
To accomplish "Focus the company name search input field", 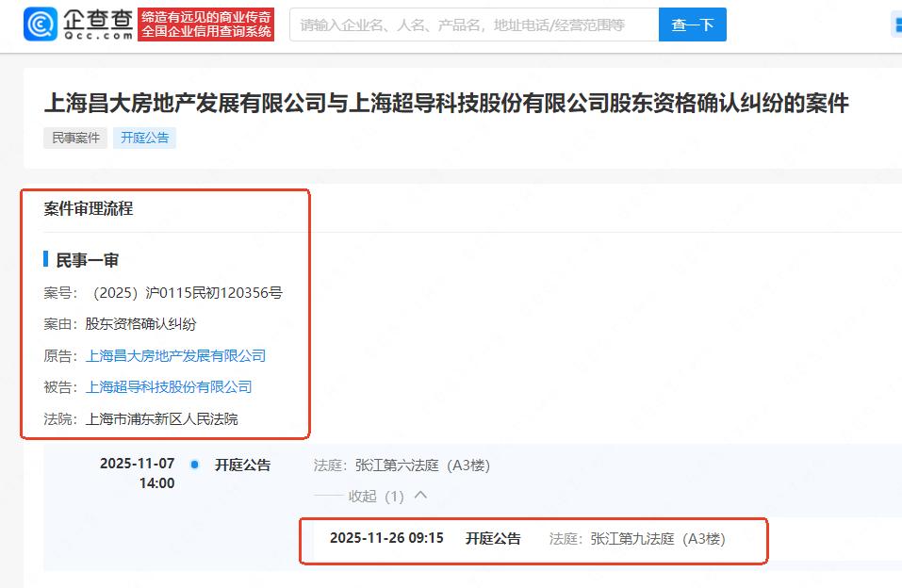I will (474, 24).
